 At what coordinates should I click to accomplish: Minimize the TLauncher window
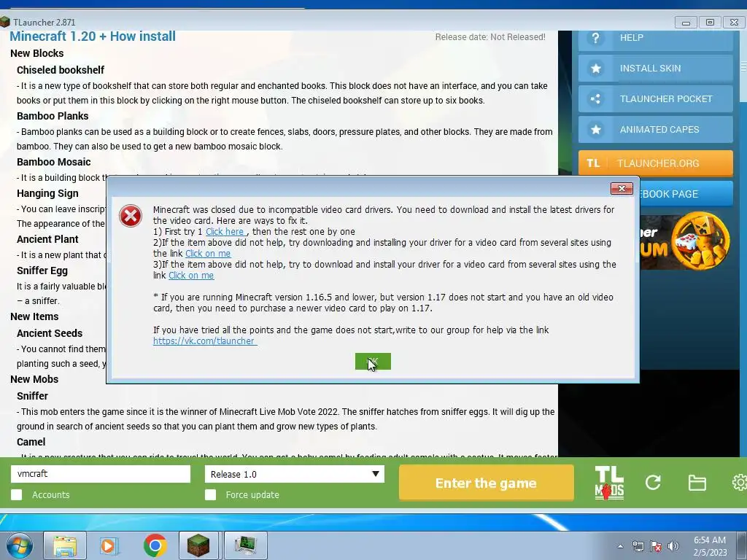tap(686, 23)
